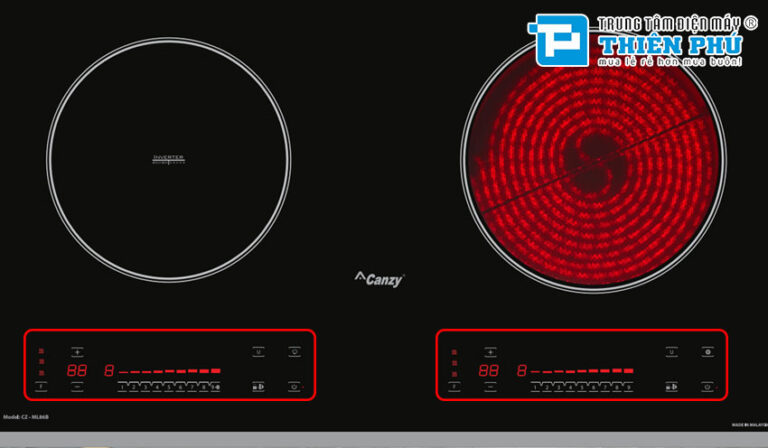
Task: Select power level 1 on the right panel
Action: [x=535, y=387]
